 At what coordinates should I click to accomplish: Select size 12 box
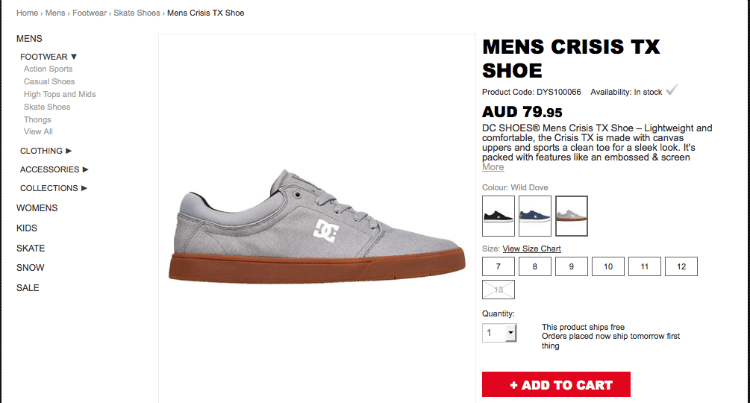(x=680, y=267)
